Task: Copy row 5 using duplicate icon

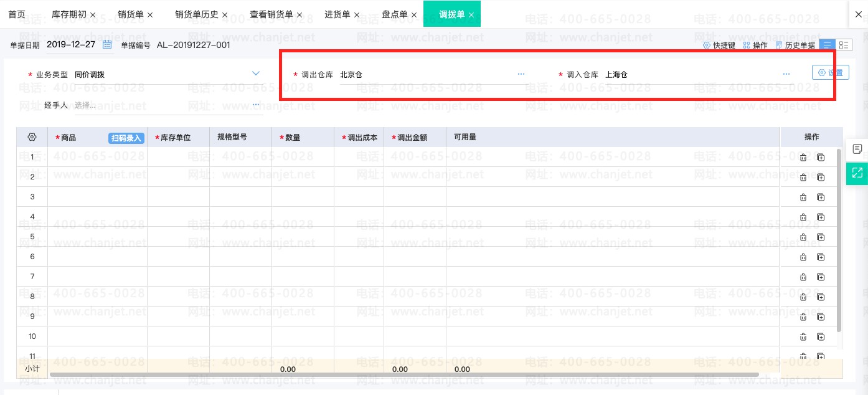Action: tap(821, 237)
